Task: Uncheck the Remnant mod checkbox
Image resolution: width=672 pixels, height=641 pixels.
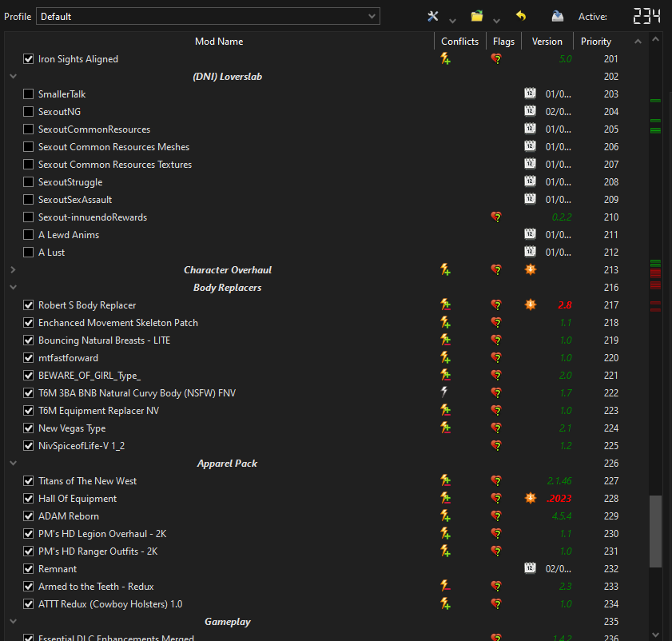Action: 28,568
